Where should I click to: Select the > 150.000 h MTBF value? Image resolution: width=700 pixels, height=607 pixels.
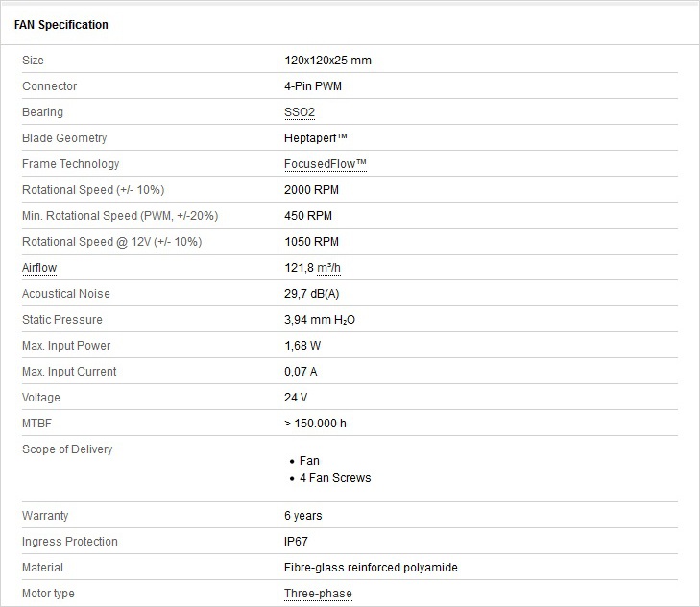pos(315,424)
